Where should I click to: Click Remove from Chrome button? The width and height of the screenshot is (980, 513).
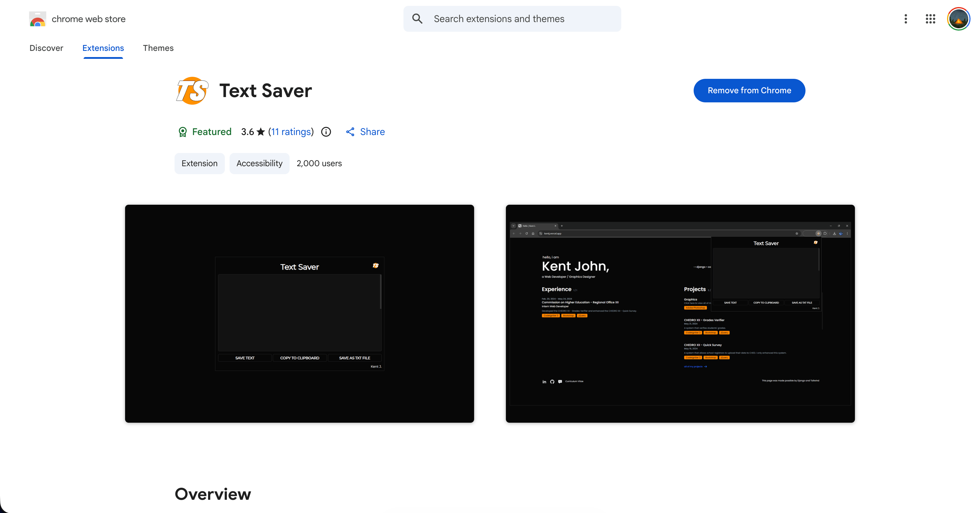[x=749, y=91]
